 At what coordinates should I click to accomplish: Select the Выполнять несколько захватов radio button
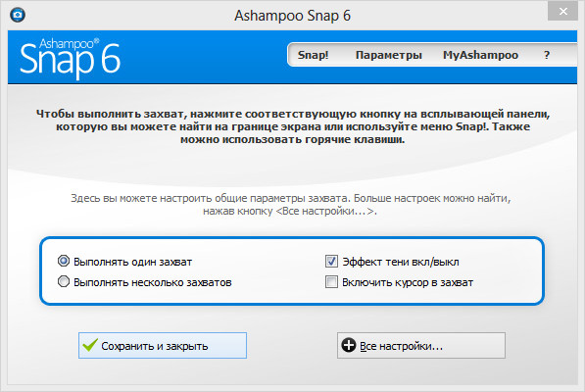(64, 281)
